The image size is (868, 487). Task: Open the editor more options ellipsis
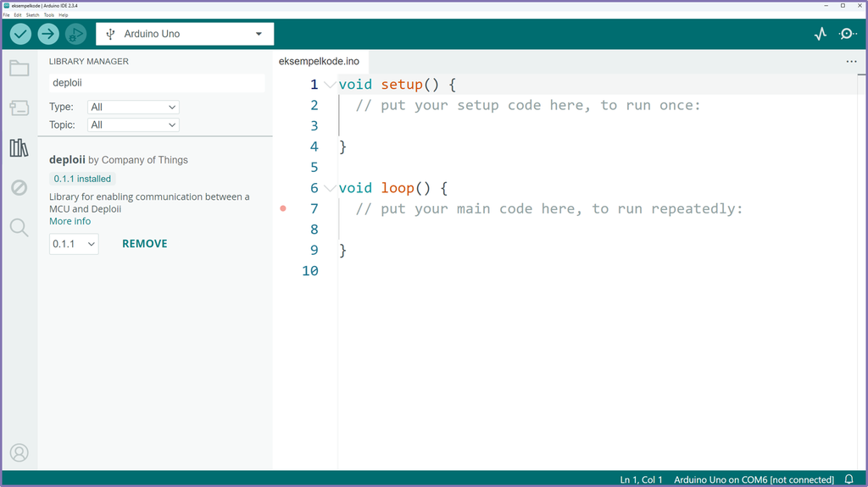851,62
